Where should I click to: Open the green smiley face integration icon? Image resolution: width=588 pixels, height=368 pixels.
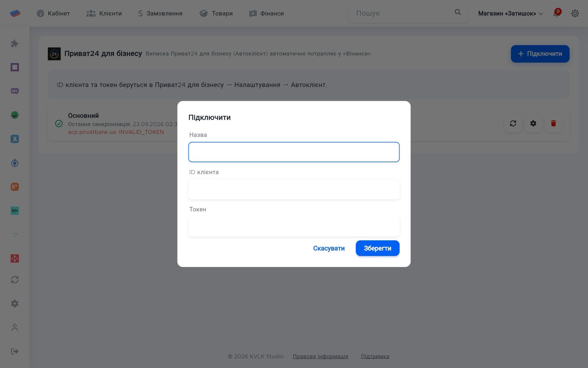15,115
